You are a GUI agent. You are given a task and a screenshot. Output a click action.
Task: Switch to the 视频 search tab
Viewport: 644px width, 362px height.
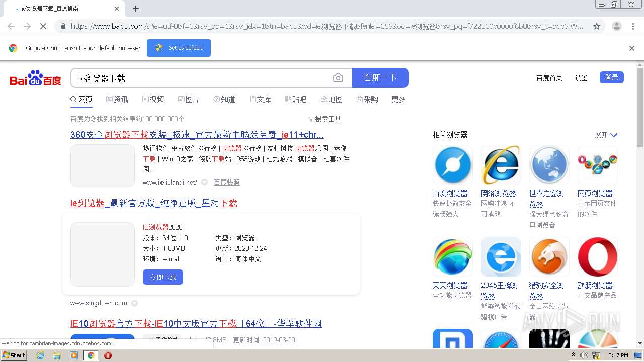[x=153, y=99]
